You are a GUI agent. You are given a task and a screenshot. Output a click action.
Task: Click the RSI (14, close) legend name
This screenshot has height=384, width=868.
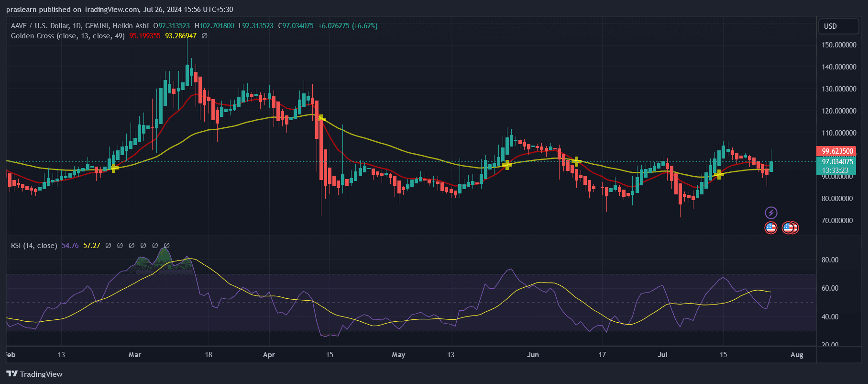(x=34, y=246)
